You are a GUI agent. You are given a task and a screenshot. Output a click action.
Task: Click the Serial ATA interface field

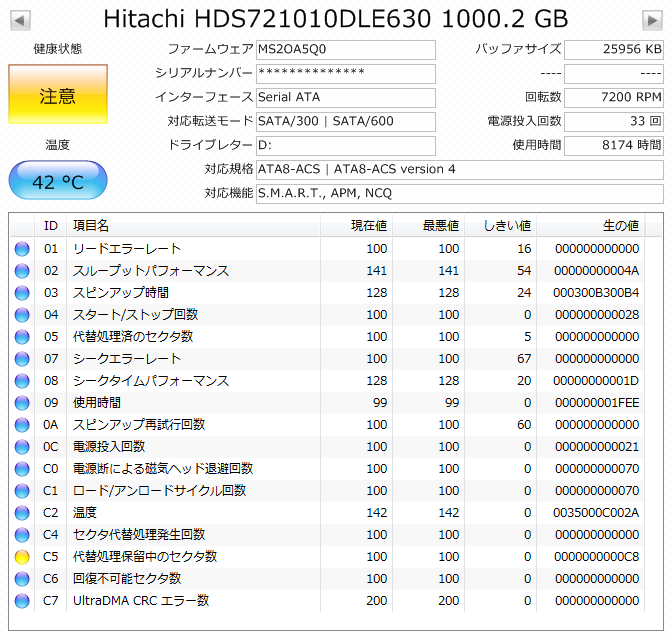tap(346, 98)
